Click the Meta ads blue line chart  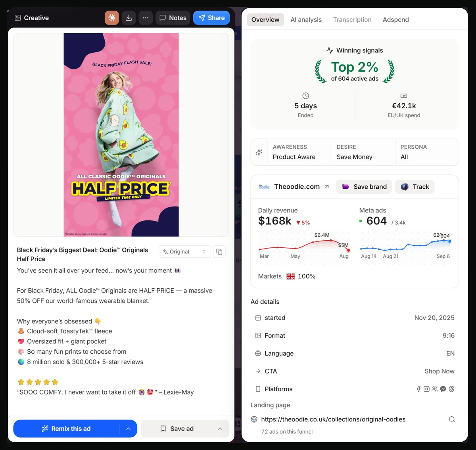[x=405, y=246]
